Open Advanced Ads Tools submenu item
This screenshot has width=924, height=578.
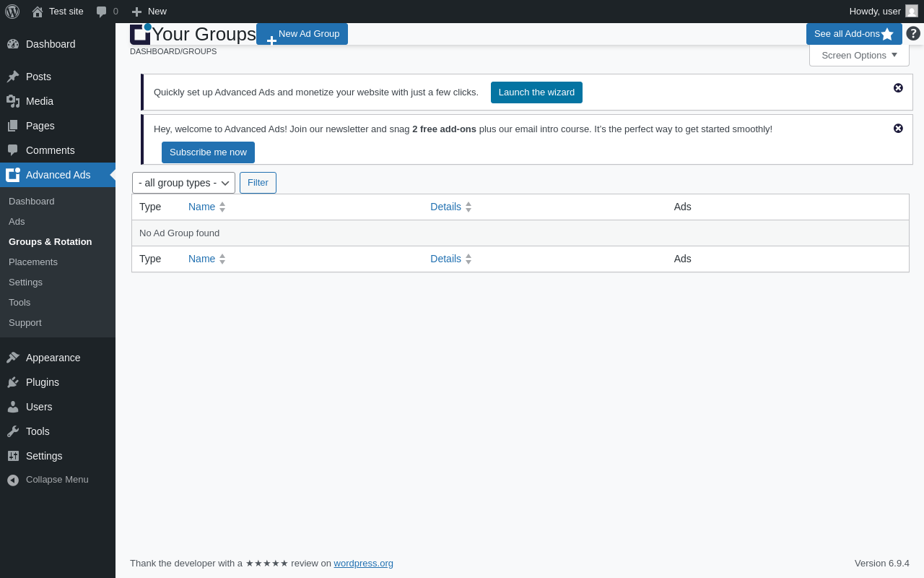(x=19, y=303)
